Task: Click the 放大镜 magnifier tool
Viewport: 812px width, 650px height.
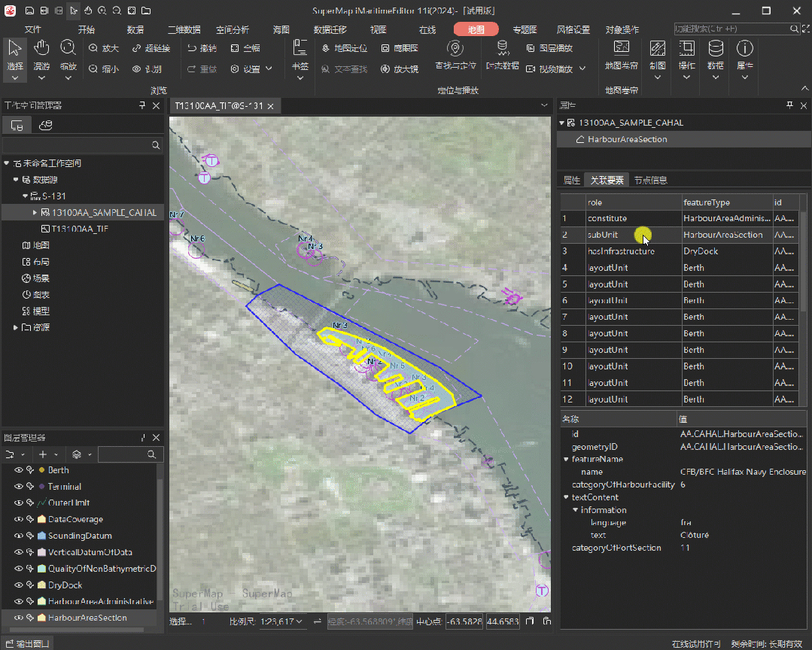Action: (399, 68)
